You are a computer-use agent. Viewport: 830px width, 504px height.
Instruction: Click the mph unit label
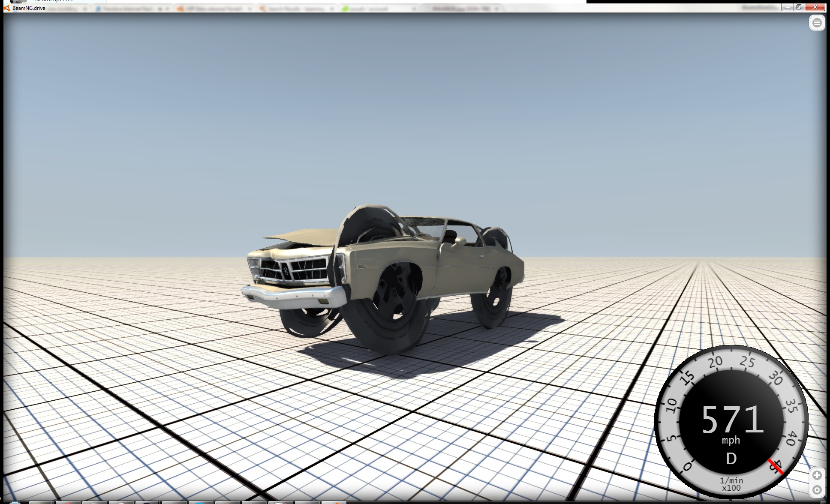pos(731,440)
